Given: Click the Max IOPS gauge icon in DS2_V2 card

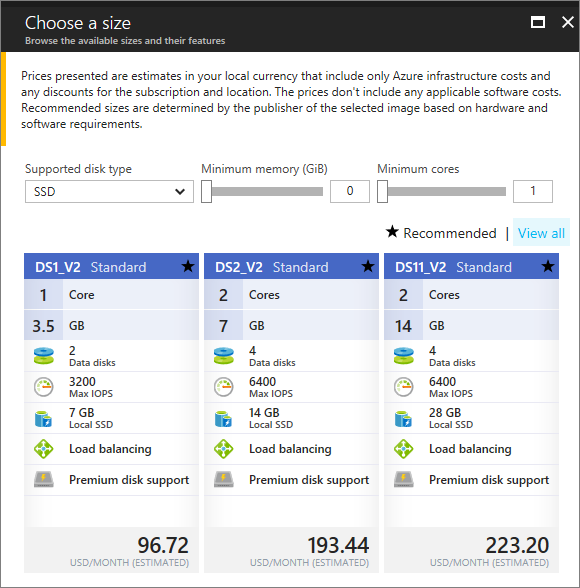Looking at the screenshot, I should pos(223,387).
